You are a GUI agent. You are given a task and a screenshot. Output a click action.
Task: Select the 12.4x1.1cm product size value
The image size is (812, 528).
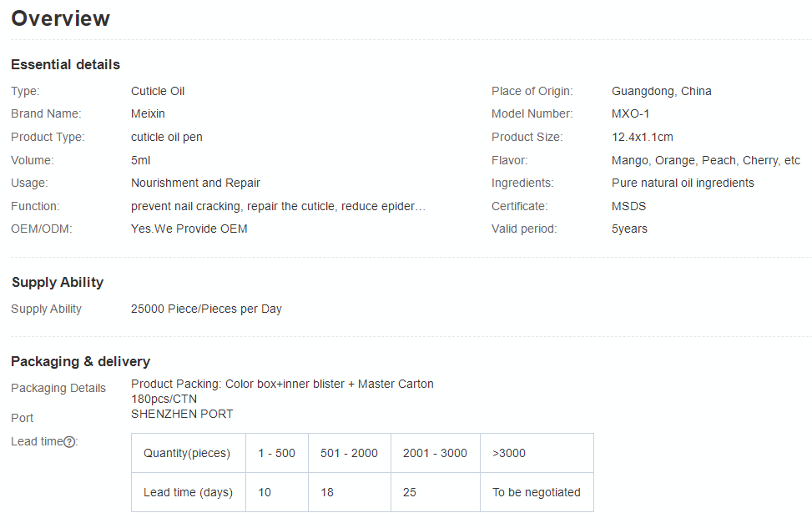coord(642,138)
